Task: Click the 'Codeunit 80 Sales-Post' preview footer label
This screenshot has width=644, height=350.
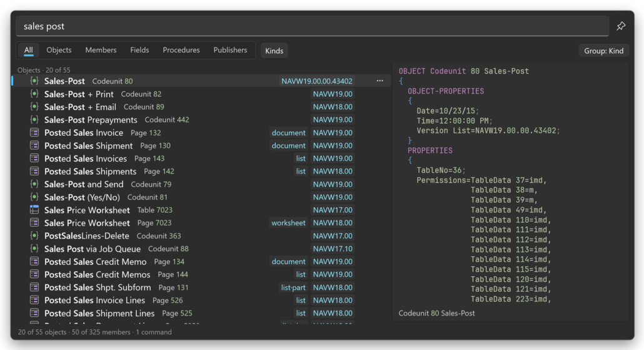Action: pos(436,313)
